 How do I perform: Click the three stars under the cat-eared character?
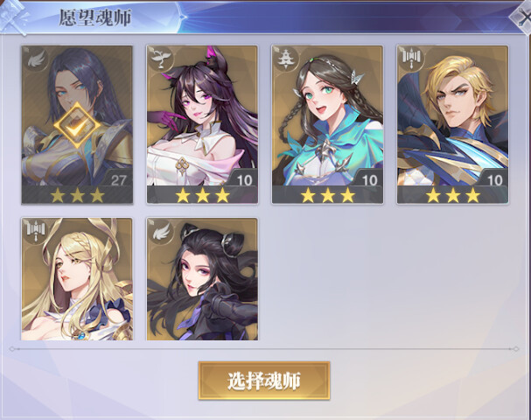pos(202,195)
